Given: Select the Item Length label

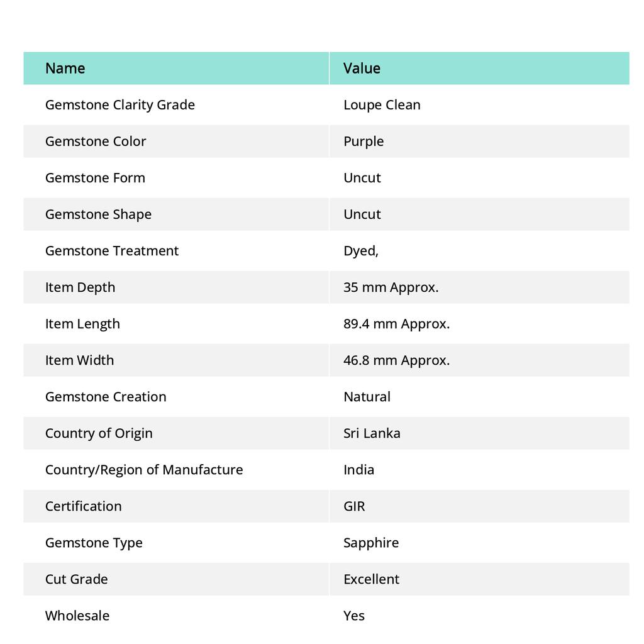Looking at the screenshot, I should [82, 325].
